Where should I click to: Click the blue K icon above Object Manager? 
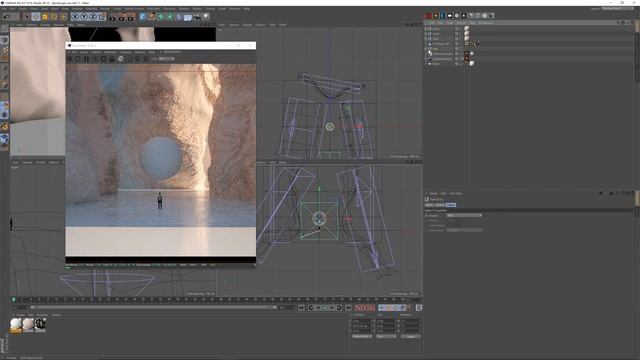[x=442, y=16]
